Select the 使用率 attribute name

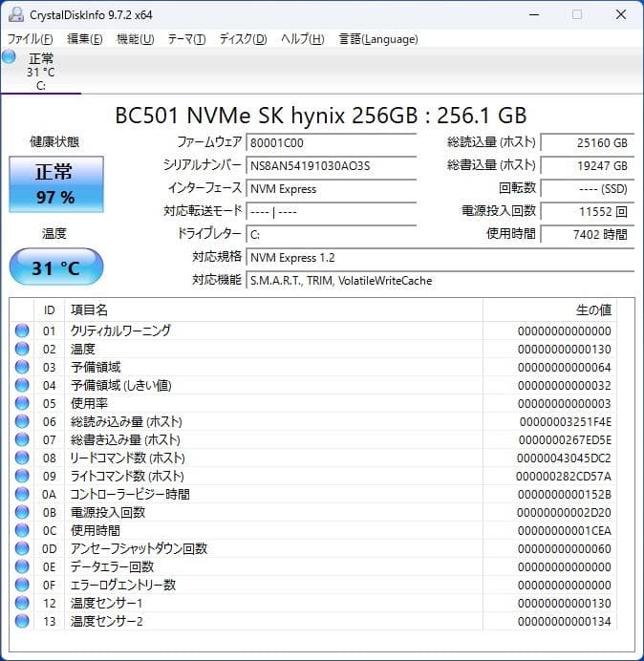coord(89,403)
